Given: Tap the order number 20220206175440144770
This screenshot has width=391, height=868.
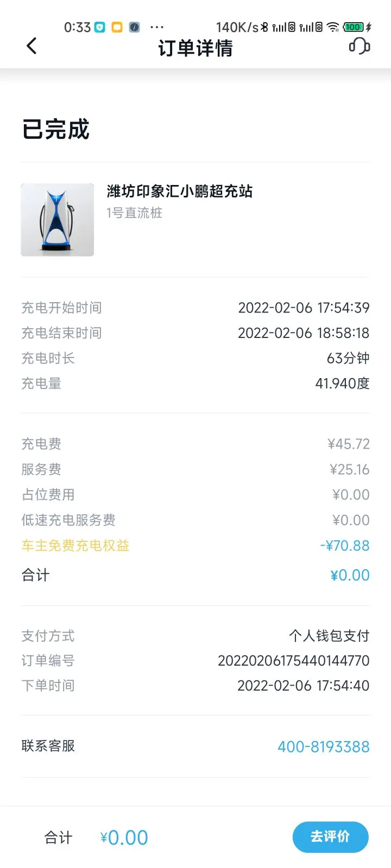Looking at the screenshot, I should click(293, 660).
